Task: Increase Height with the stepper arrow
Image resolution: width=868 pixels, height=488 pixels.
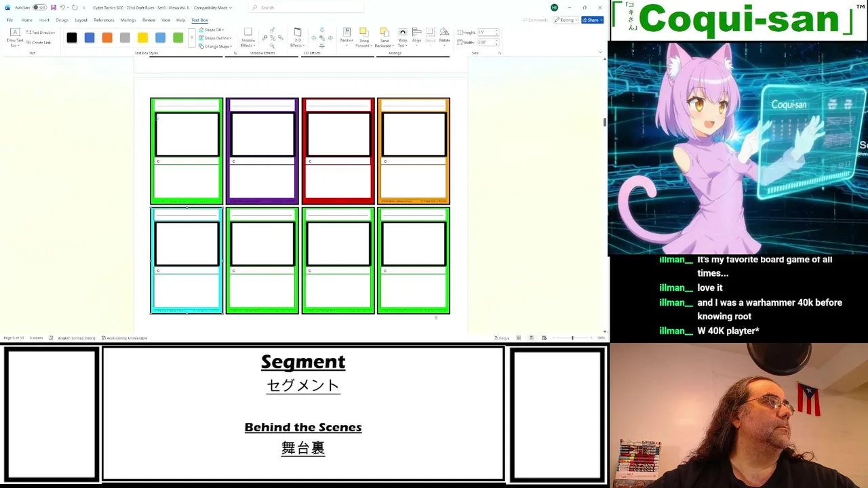Action: coord(497,31)
